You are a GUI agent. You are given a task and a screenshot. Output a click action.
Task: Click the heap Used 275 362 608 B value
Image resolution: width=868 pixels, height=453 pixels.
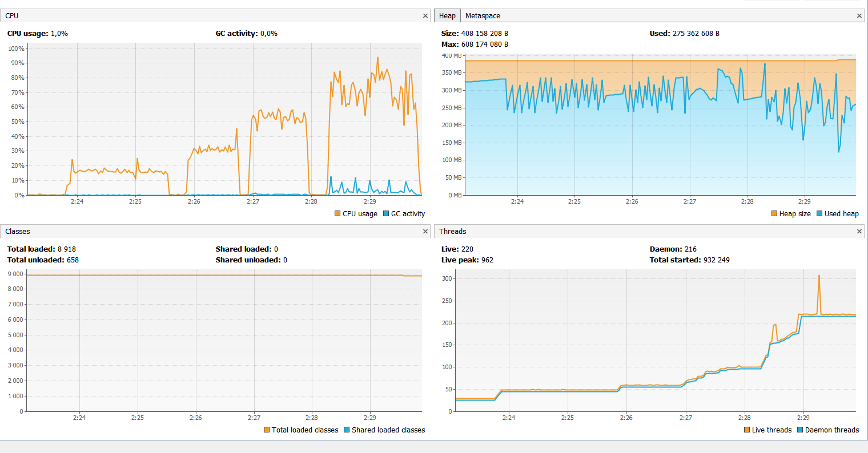[696, 34]
